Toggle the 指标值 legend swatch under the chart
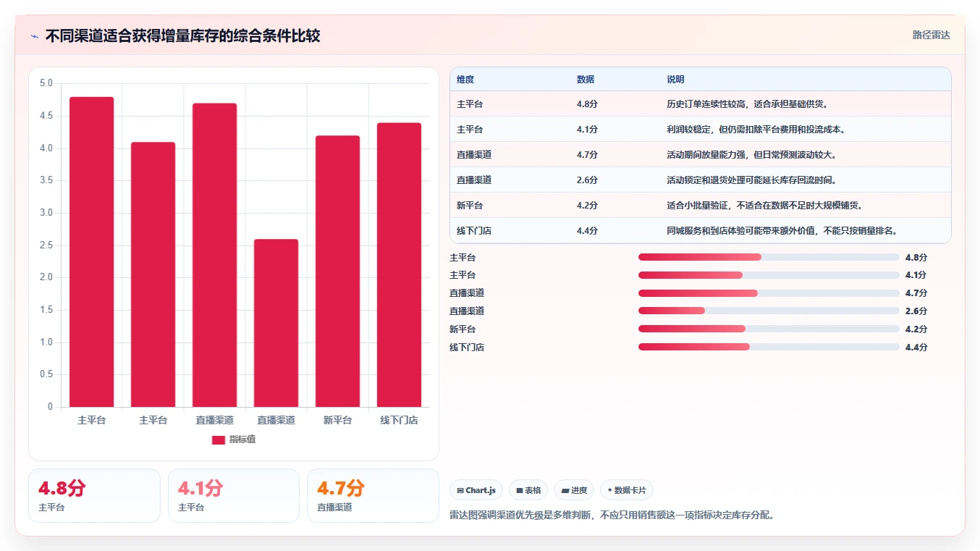The height and width of the screenshot is (551, 980). pos(219,440)
